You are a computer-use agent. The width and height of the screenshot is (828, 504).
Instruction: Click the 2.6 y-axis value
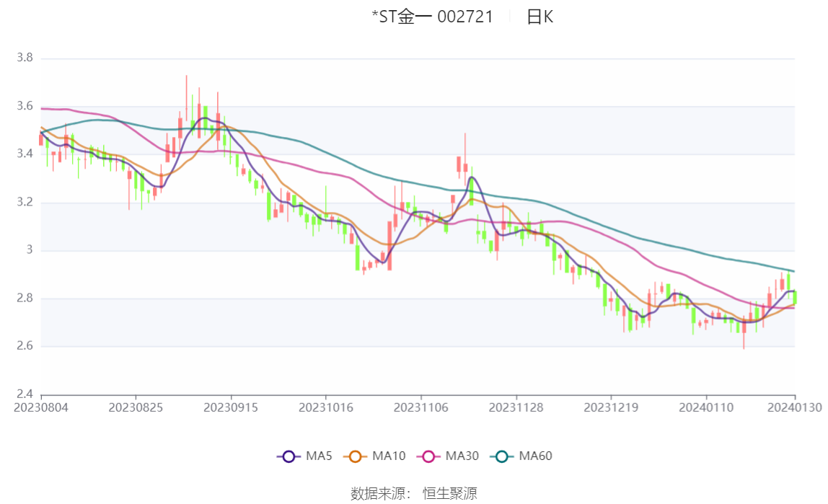tap(25, 345)
